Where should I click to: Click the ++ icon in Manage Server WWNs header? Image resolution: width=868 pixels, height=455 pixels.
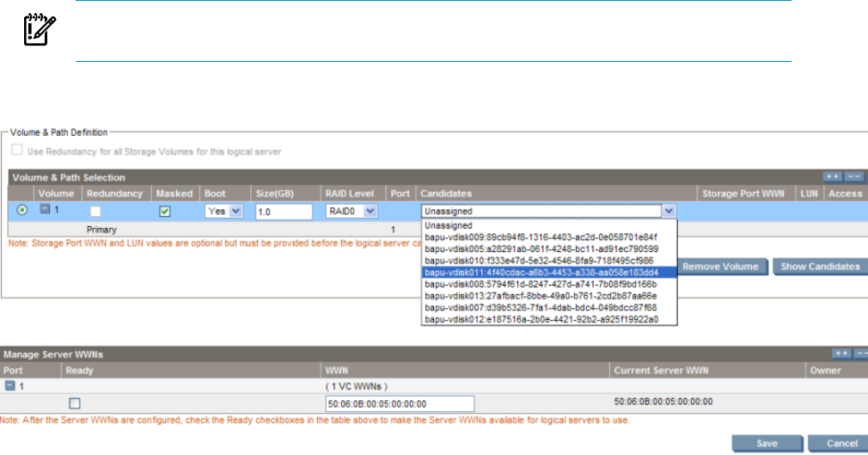(839, 354)
